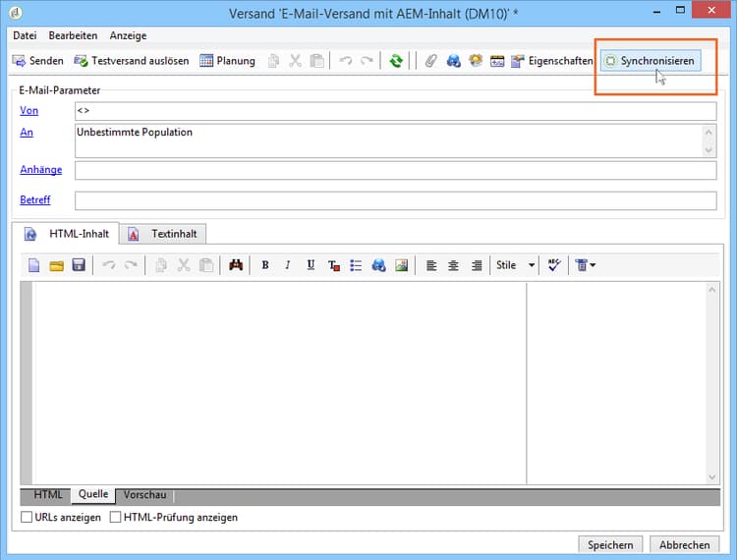Click the editor scrollbar down arrow
Image resolution: width=737 pixels, height=560 pixels.
[712, 477]
